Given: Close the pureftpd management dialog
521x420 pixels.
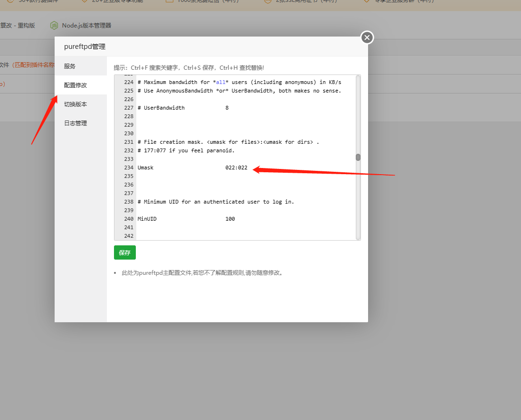Looking at the screenshot, I should pos(367,37).
